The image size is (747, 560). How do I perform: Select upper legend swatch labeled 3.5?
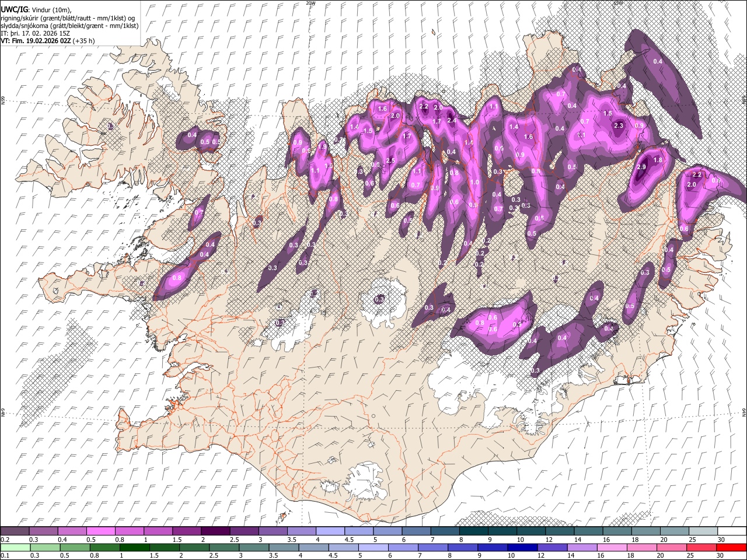click(x=301, y=531)
